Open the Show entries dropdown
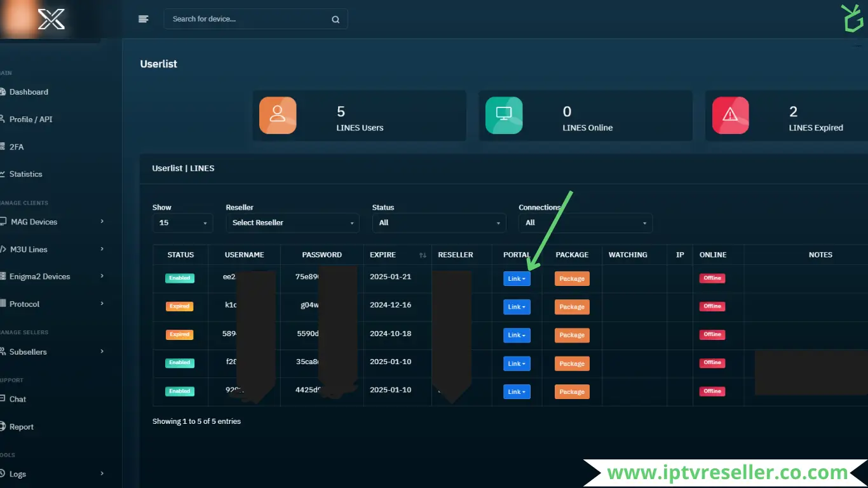 (x=182, y=223)
